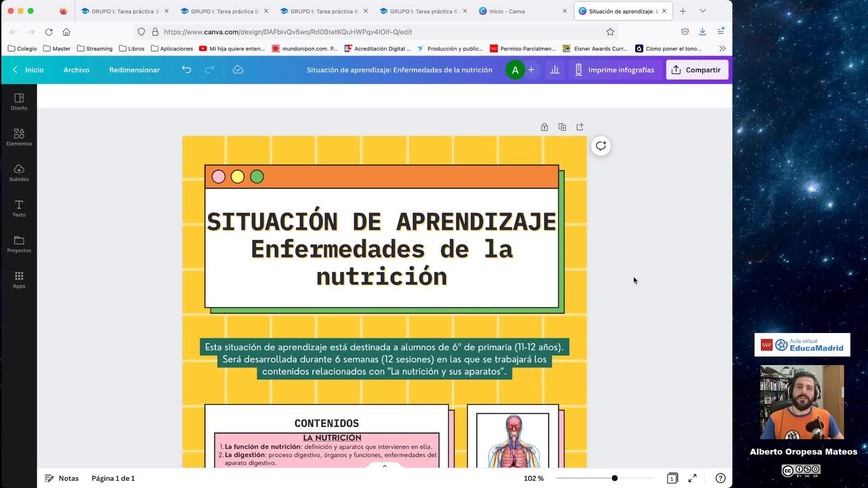Viewport: 868px width, 488px height.
Task: Click the Imprime infografías button
Action: (x=614, y=70)
